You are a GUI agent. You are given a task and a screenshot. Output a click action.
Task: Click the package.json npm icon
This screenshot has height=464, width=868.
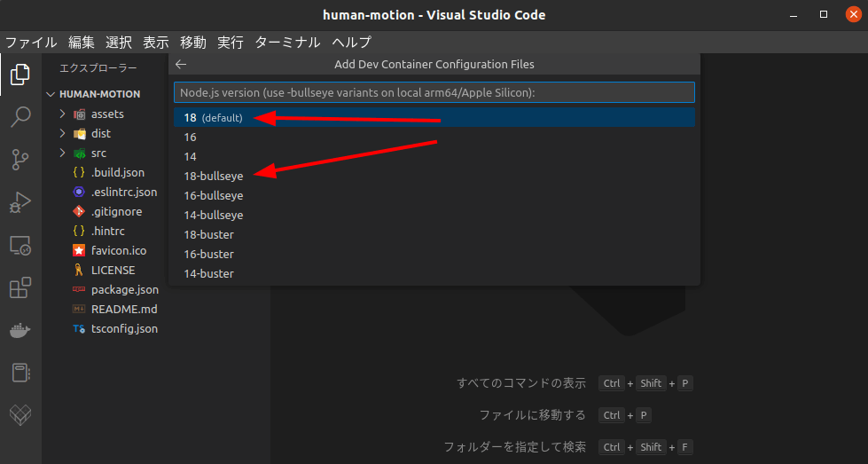79,289
